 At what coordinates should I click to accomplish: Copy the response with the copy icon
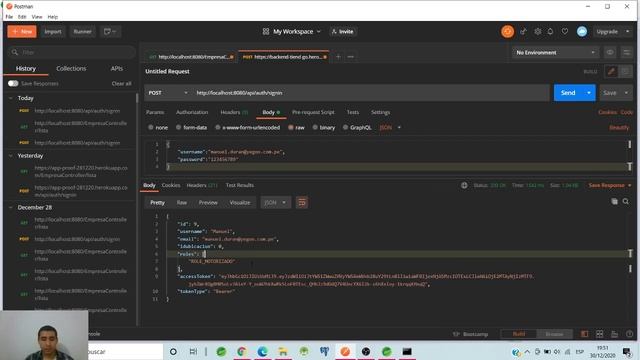pos(614,201)
